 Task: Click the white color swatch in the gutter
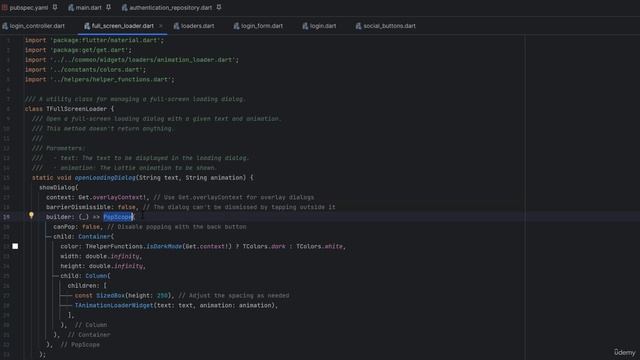click(15, 246)
